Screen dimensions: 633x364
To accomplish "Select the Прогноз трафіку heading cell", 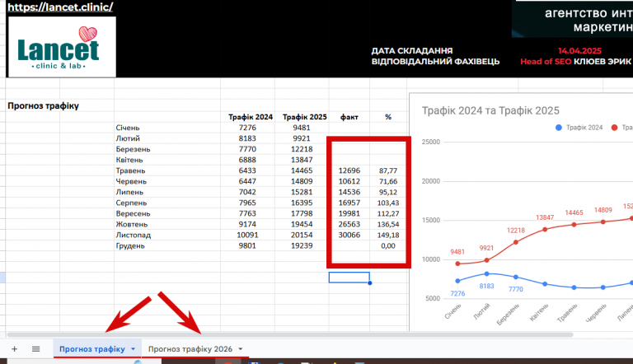I will click(x=43, y=105).
